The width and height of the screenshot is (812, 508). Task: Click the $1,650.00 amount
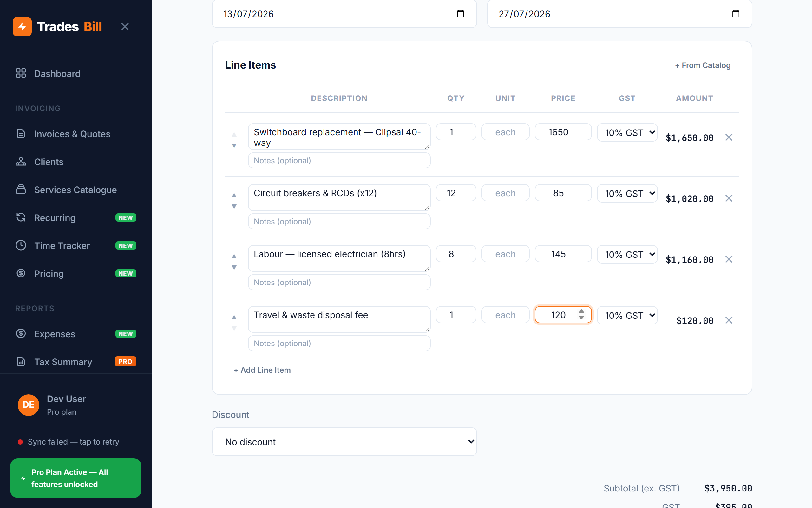689,138
